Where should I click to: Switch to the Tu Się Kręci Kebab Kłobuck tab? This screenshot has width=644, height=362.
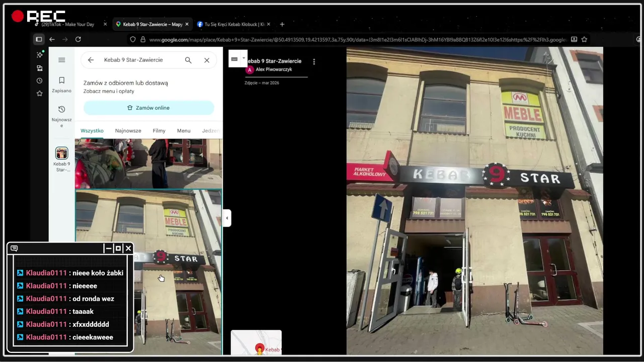pos(234,24)
